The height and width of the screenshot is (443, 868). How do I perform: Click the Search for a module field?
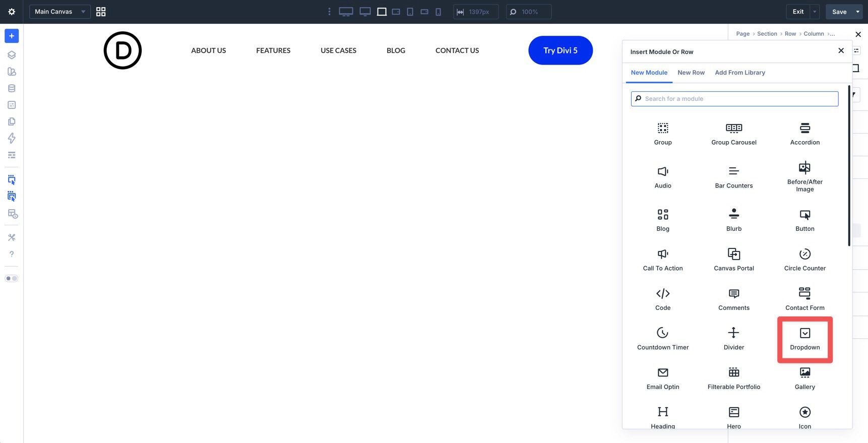point(734,99)
